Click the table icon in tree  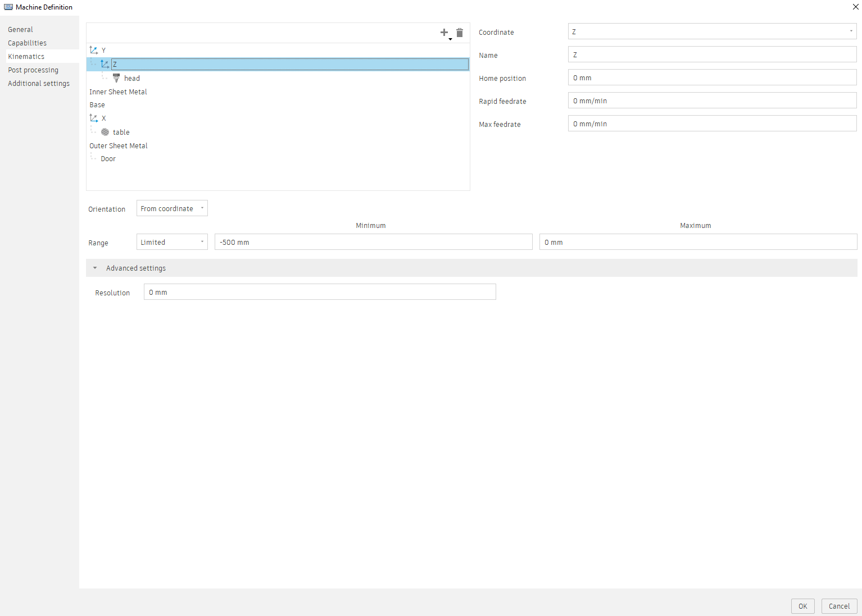click(x=105, y=132)
